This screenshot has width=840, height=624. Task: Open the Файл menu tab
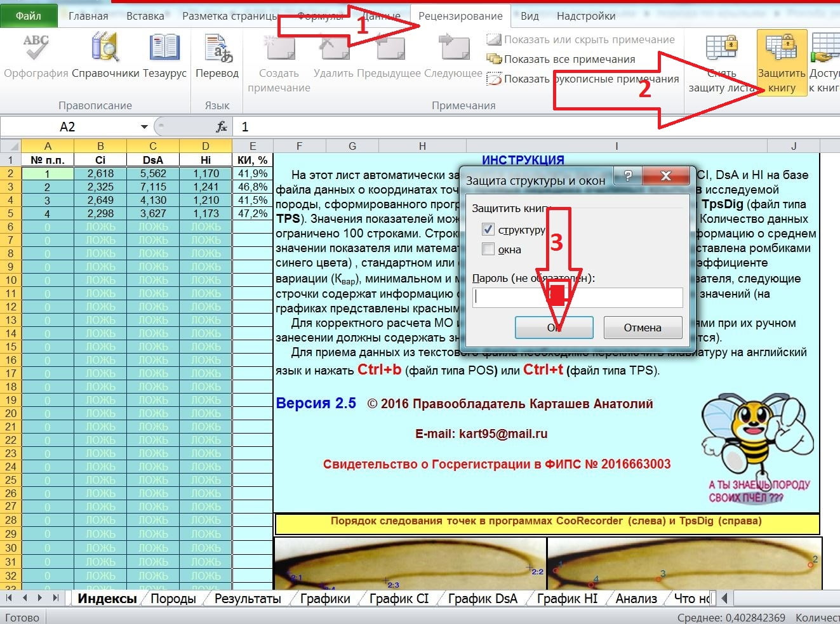coord(29,16)
